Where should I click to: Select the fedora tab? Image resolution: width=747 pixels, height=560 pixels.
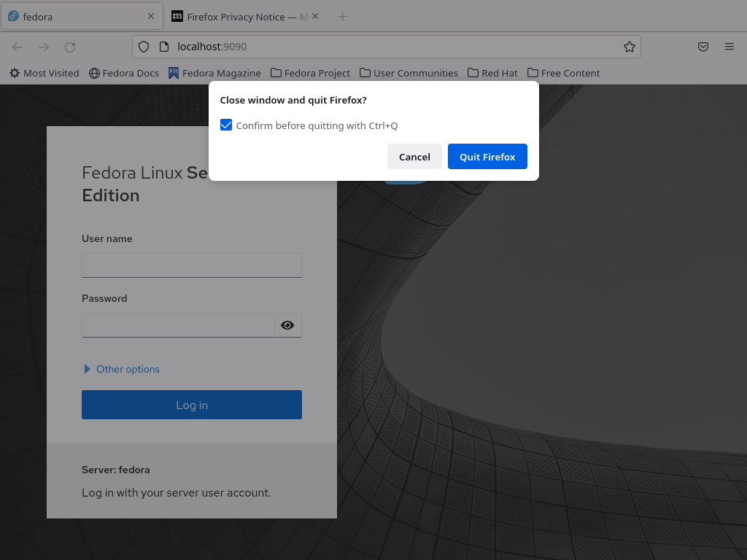[82, 17]
